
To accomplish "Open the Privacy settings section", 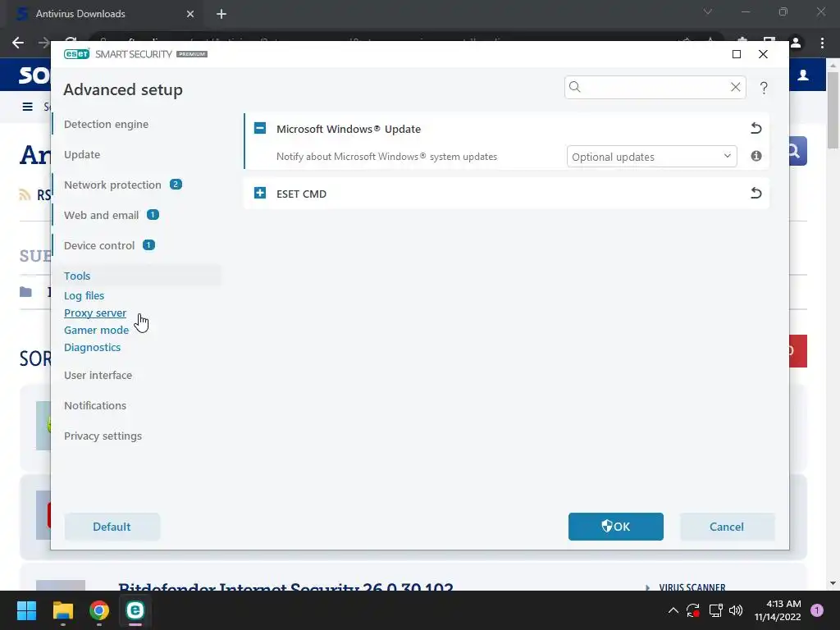I will coord(103,436).
